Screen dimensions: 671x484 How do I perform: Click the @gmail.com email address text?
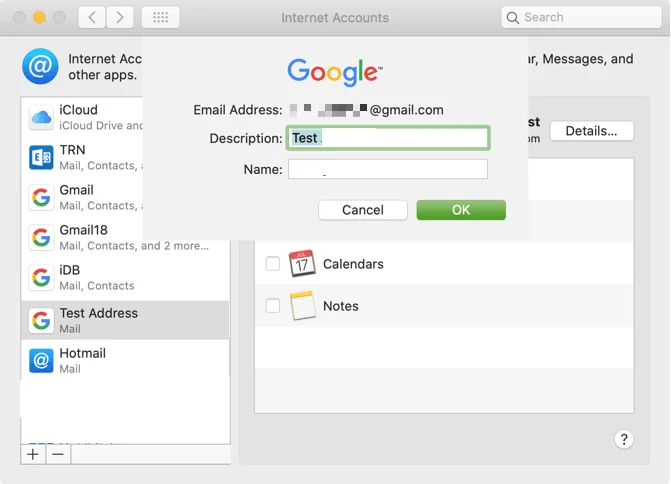tap(406, 110)
